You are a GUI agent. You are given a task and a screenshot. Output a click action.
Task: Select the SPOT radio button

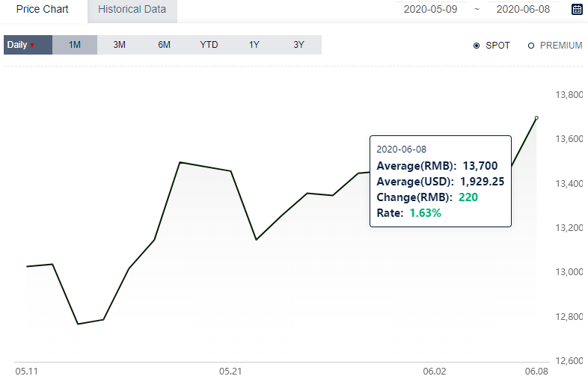(477, 46)
